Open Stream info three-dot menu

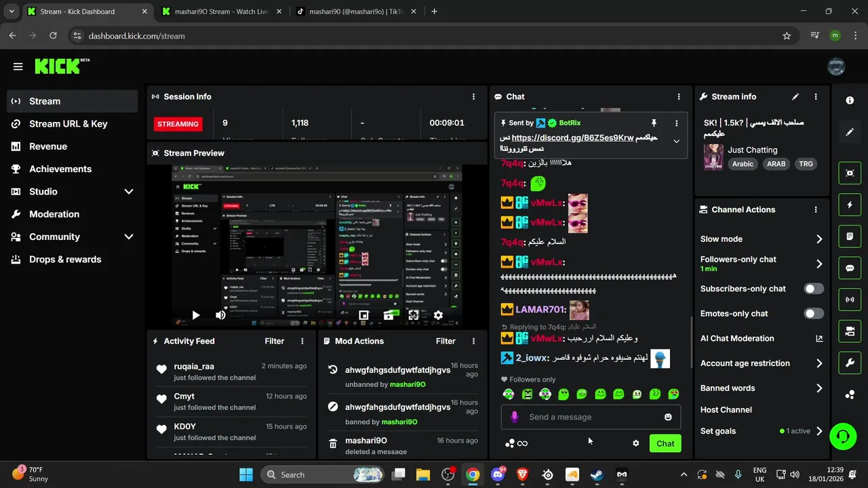click(x=816, y=97)
